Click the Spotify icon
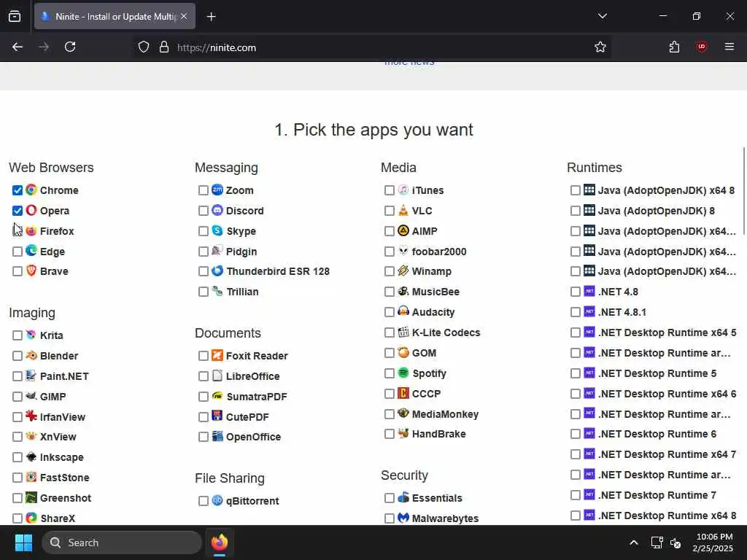The width and height of the screenshot is (747, 560). pos(403,373)
